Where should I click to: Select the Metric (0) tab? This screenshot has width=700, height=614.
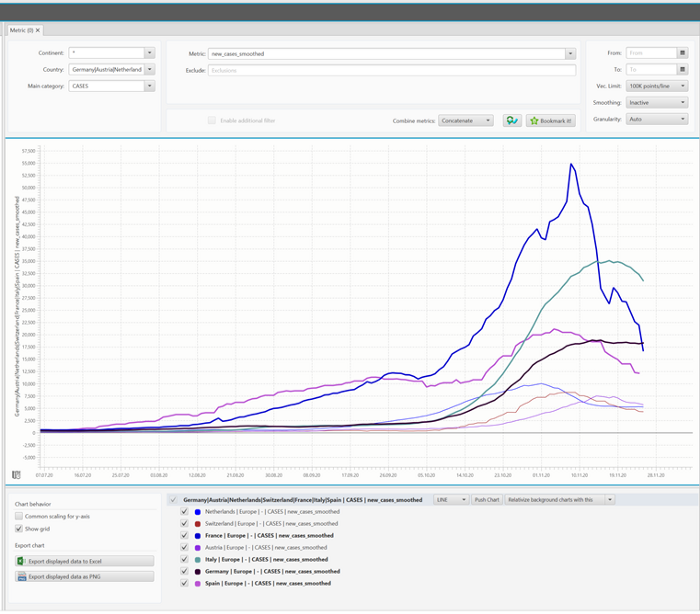[x=20, y=30]
